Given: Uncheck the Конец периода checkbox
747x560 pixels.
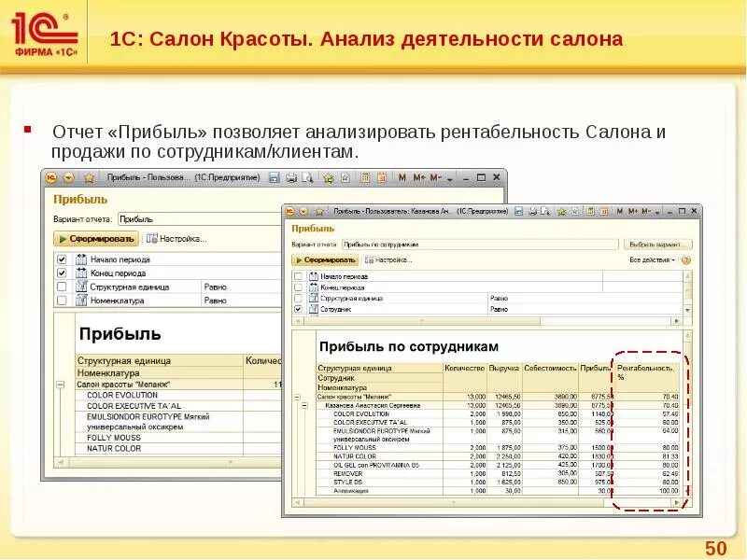Looking at the screenshot, I should [297, 287].
